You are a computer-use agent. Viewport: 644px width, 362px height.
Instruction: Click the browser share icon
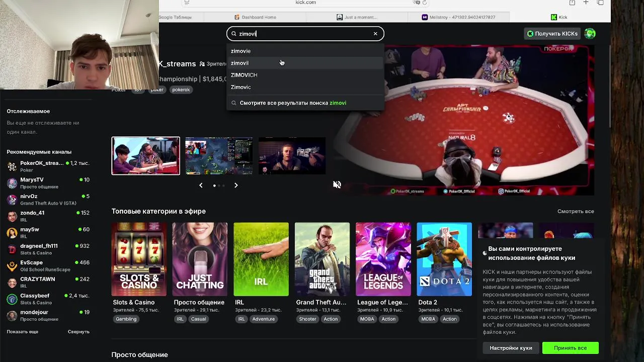[x=572, y=3]
